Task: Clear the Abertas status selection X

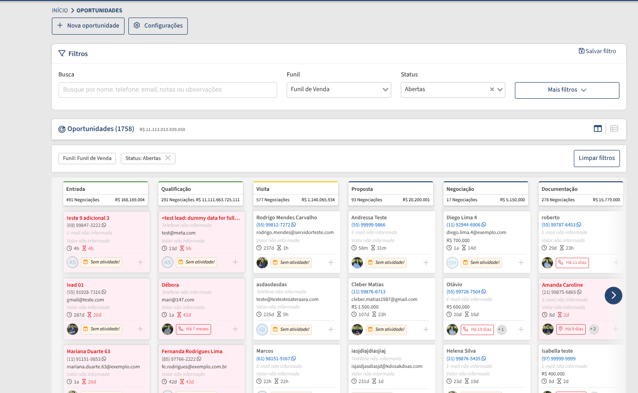Action: (x=492, y=90)
